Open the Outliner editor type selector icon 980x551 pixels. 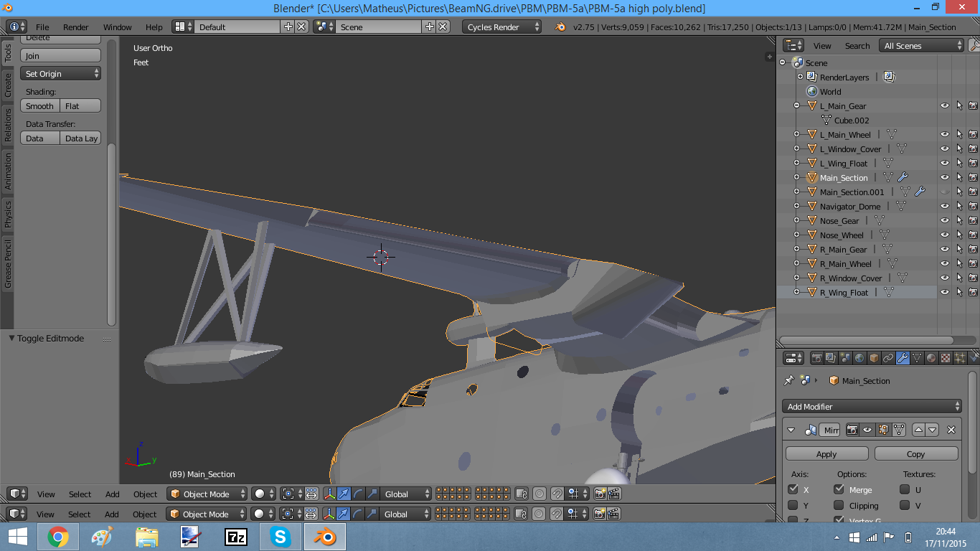(794, 45)
